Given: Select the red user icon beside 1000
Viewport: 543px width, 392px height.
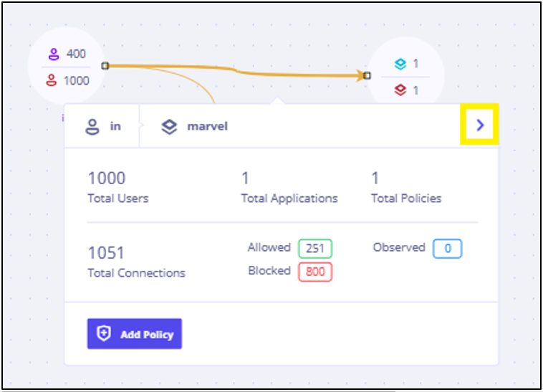Looking at the screenshot, I should (52, 80).
